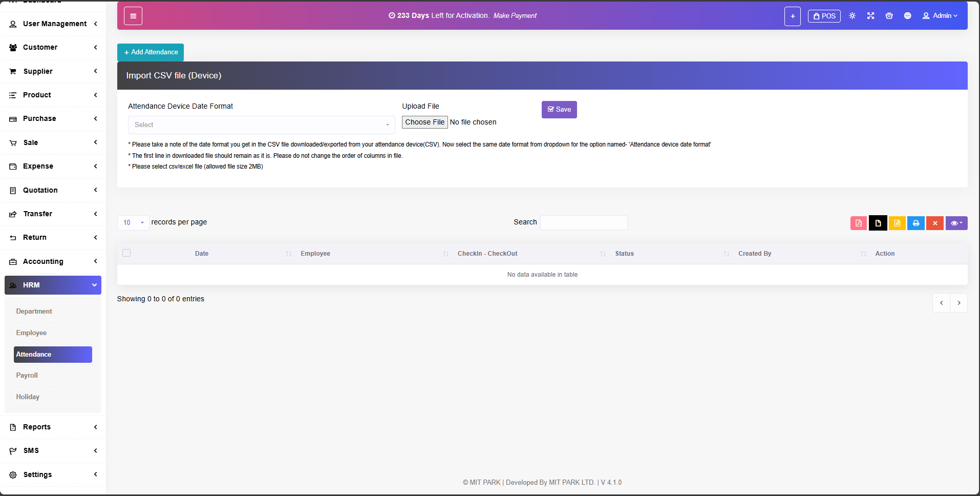
Task: Open Attendance Device Date Format dropdown
Action: click(261, 125)
